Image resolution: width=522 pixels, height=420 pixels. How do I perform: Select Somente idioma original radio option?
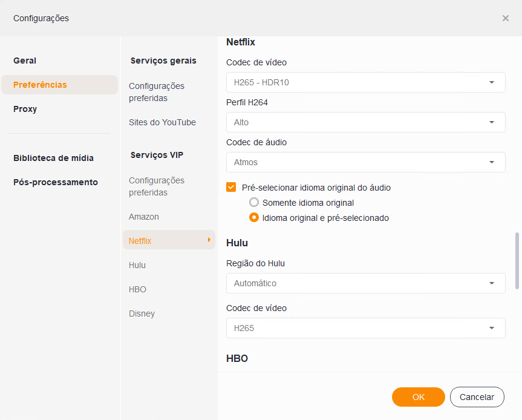(254, 203)
